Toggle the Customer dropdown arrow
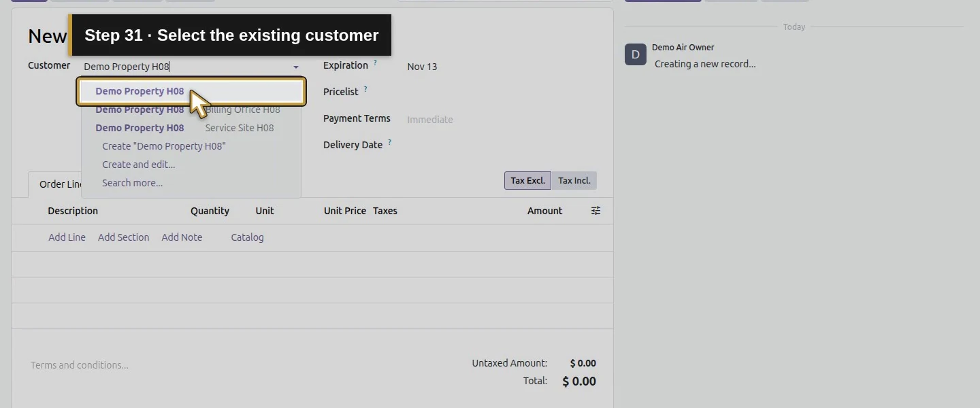The height and width of the screenshot is (408, 980). coord(296,67)
